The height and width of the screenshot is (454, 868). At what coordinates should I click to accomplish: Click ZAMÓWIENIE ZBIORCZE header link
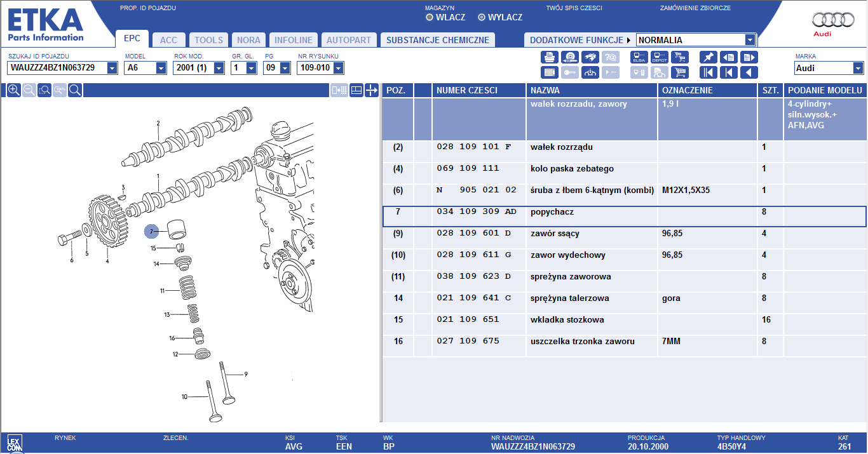tap(695, 8)
